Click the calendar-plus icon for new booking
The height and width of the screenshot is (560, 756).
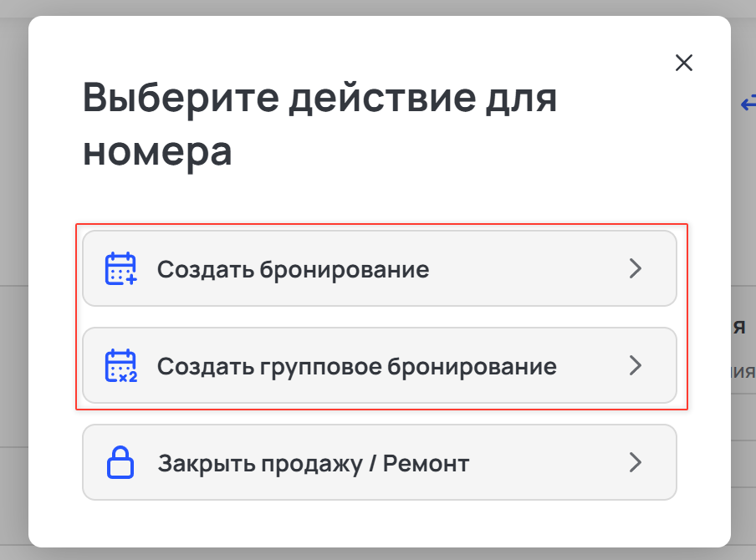pyautogui.click(x=120, y=268)
